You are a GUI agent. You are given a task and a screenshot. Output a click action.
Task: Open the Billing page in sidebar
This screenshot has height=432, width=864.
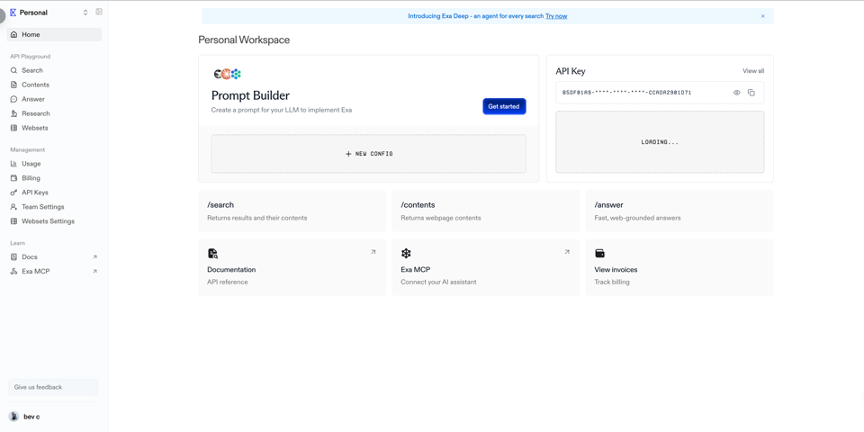click(x=31, y=178)
